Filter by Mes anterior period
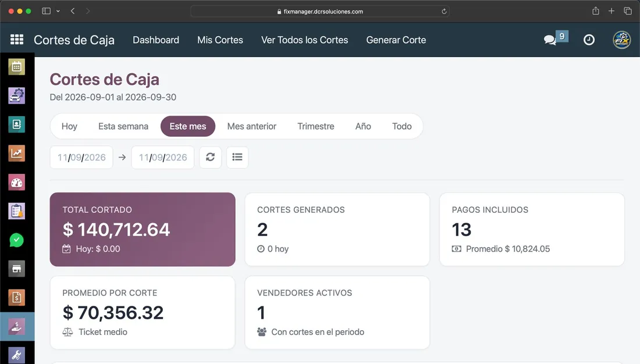 [252, 126]
